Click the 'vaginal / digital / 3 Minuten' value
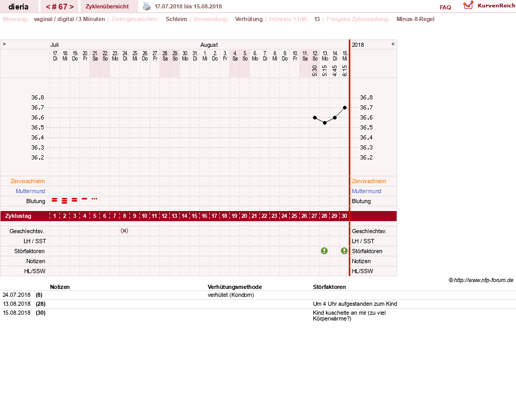The height and width of the screenshot is (420, 516). pyautogui.click(x=69, y=19)
